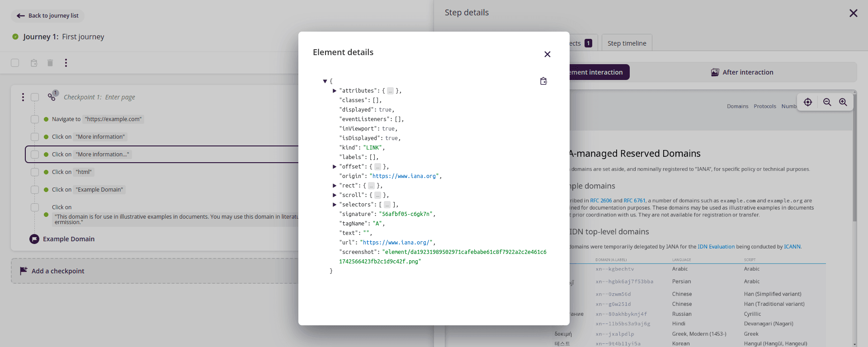Click the zoom in magnifier icon
This screenshot has width=868, height=347.
pos(843,102)
